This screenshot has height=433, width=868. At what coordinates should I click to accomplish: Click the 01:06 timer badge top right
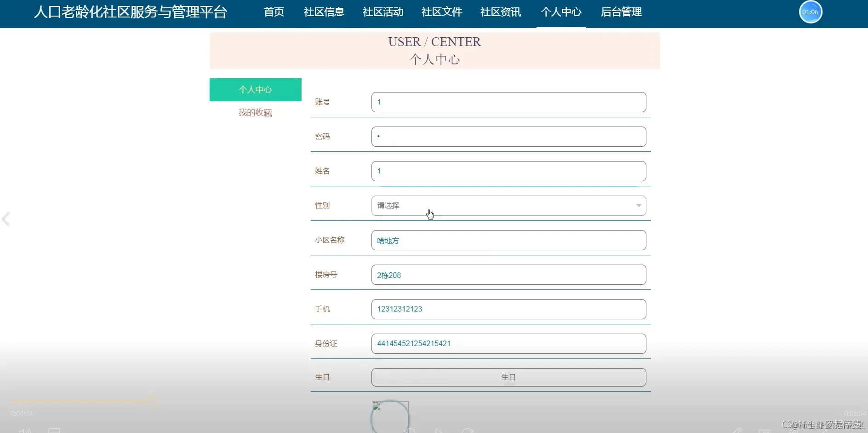point(810,12)
